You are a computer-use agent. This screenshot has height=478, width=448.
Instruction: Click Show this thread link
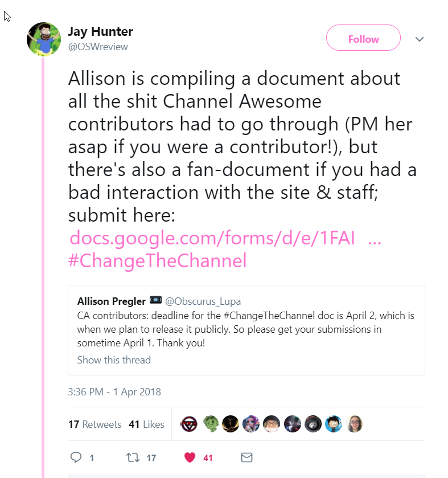point(114,359)
